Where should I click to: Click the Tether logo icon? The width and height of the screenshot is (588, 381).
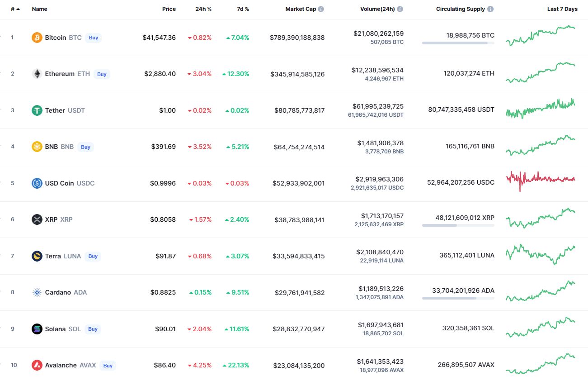(37, 110)
